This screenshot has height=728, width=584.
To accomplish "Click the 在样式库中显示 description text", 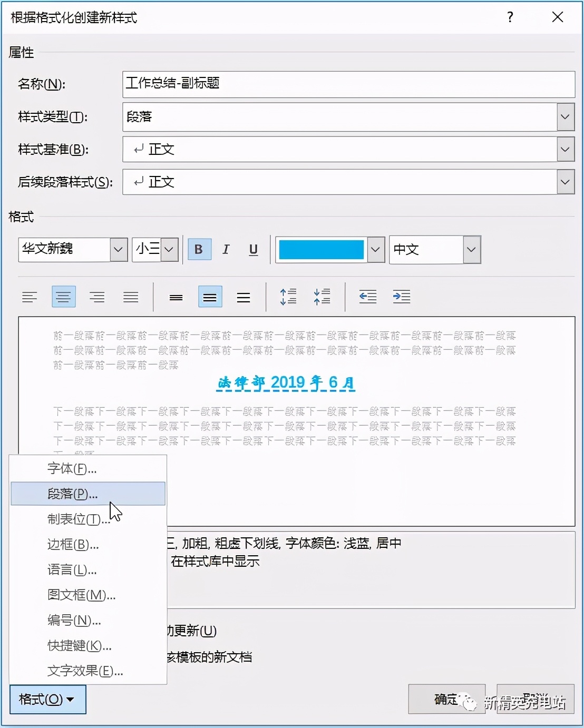I will pyautogui.click(x=215, y=561).
